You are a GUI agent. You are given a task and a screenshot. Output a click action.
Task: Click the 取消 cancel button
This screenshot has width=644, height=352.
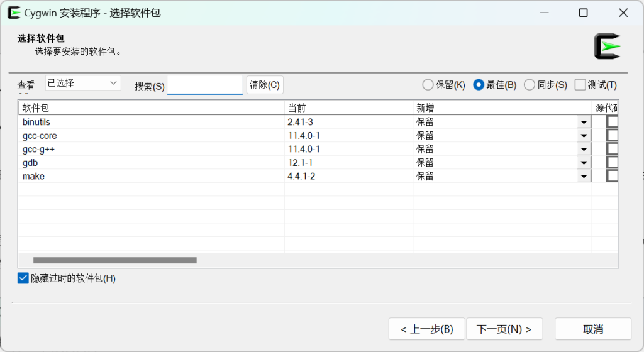592,329
